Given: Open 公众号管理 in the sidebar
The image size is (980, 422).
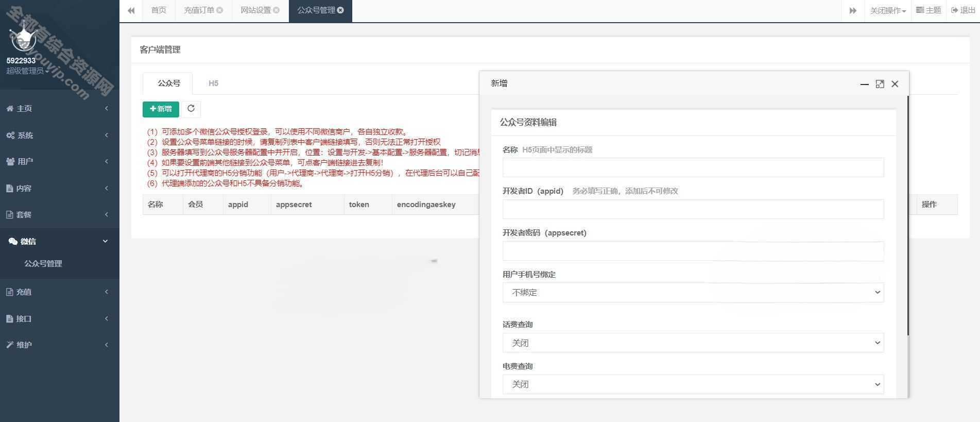Looking at the screenshot, I should pyautogui.click(x=43, y=263).
